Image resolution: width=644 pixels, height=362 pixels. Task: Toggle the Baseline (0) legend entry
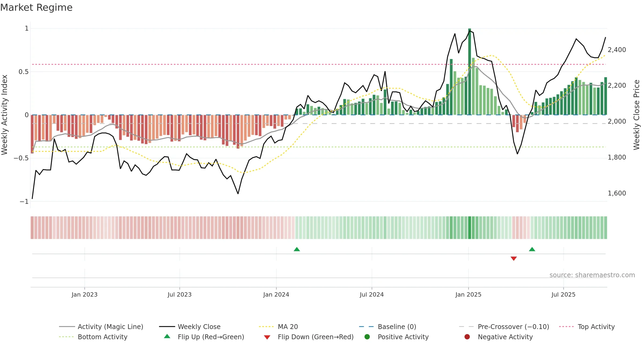pyautogui.click(x=387, y=327)
